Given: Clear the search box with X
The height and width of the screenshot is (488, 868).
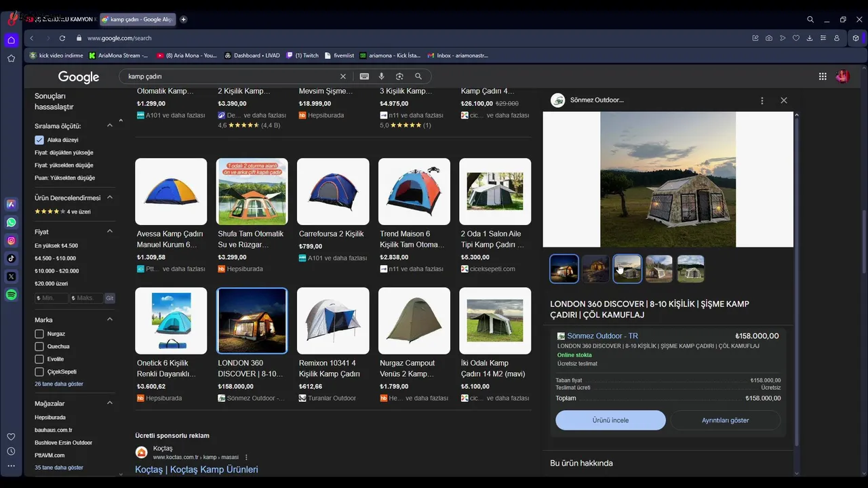Looking at the screenshot, I should (343, 77).
